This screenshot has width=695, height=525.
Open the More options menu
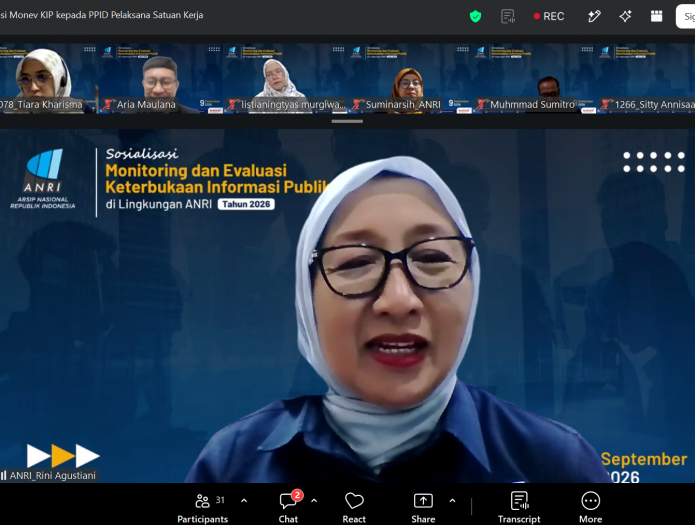click(x=590, y=507)
